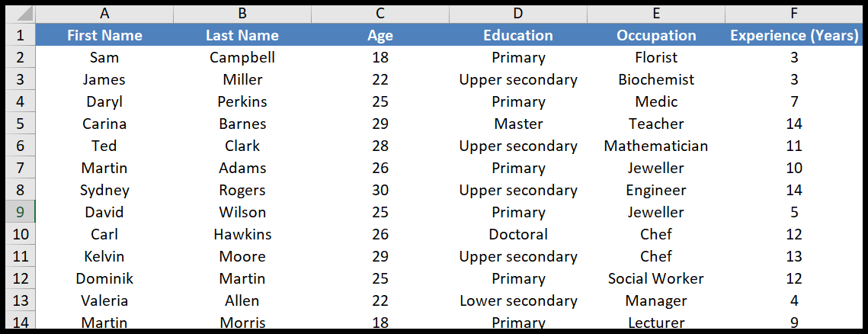
Task: Click the First Name header cell
Action: tap(104, 35)
